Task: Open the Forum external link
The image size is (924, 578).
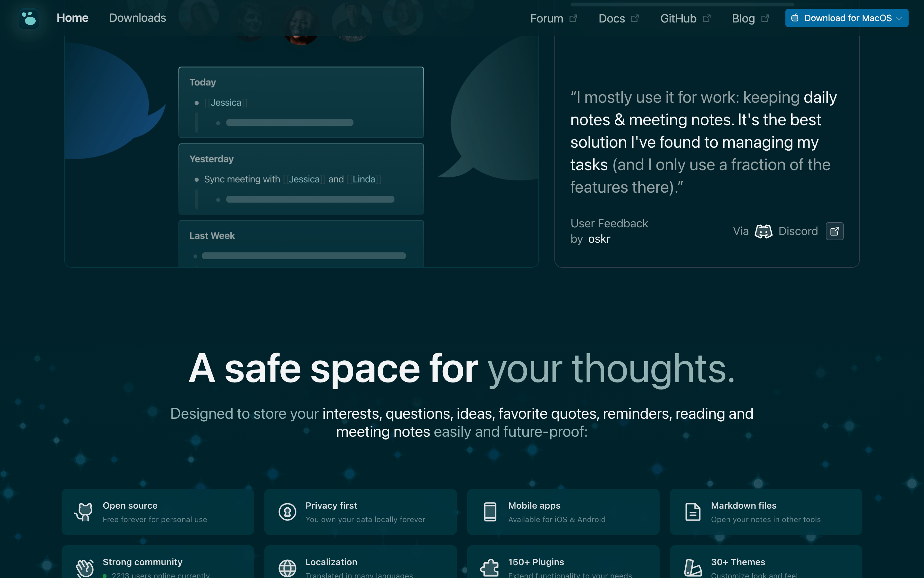Action: 553,18
